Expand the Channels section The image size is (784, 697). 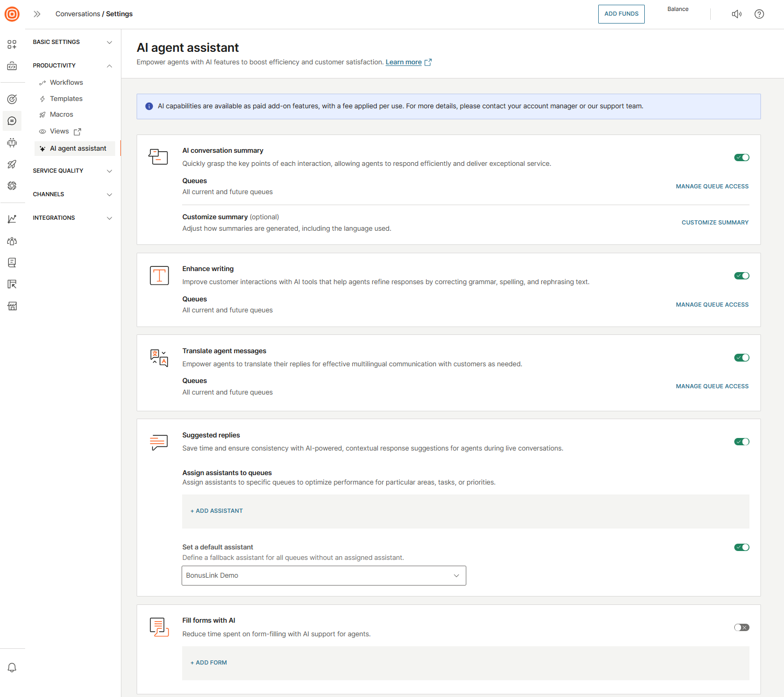point(72,194)
